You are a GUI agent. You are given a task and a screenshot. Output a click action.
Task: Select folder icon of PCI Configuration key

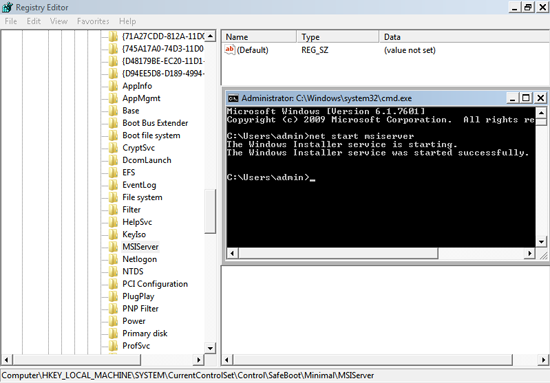click(113, 284)
